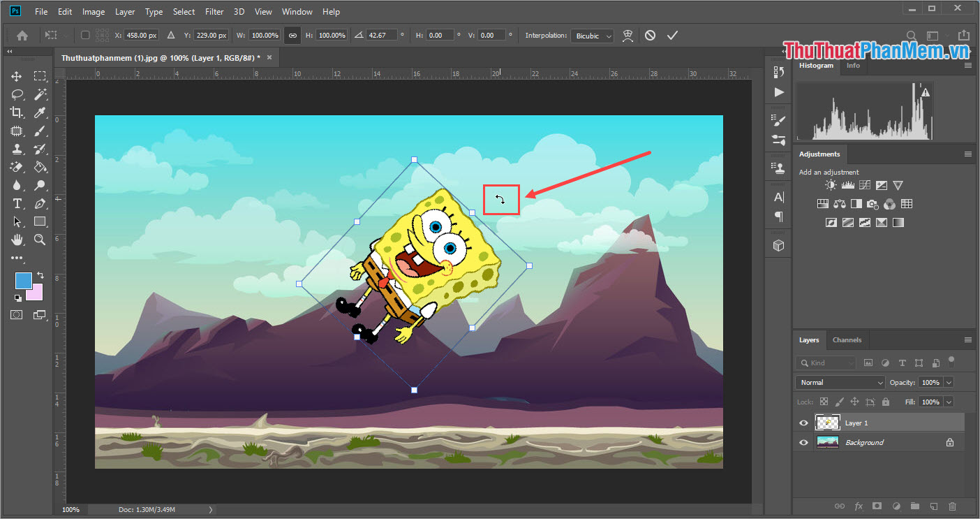980x519 pixels.
Task: Expand the Opacity value dropdown
Action: (950, 382)
